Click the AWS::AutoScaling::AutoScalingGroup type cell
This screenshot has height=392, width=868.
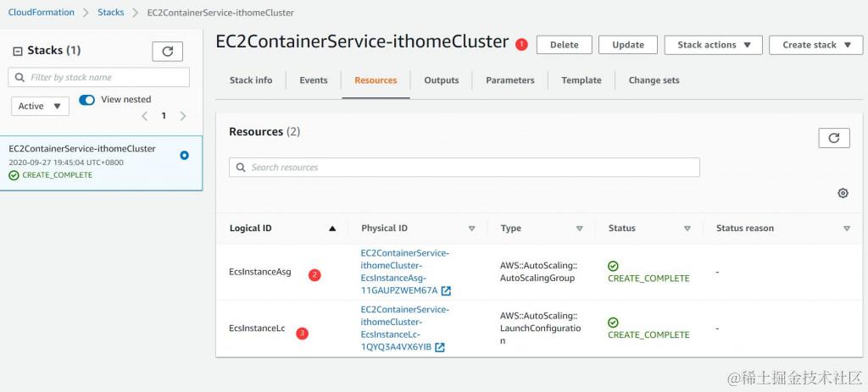(x=538, y=272)
